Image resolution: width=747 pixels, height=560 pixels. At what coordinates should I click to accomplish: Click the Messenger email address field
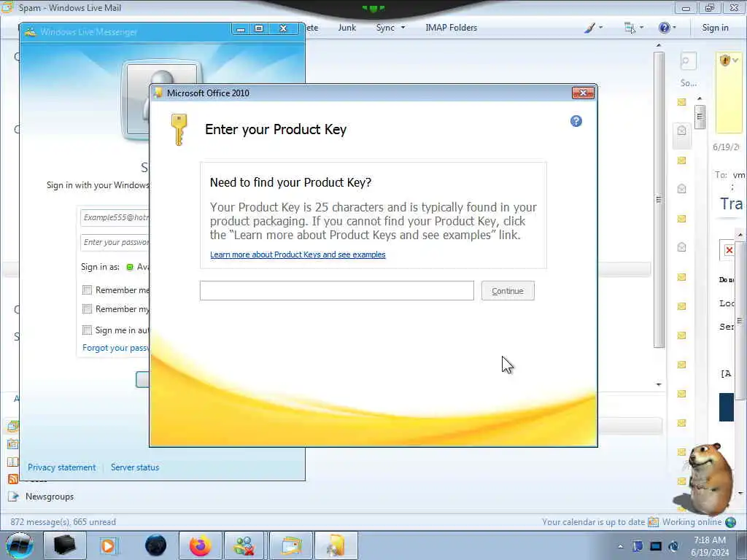point(115,217)
